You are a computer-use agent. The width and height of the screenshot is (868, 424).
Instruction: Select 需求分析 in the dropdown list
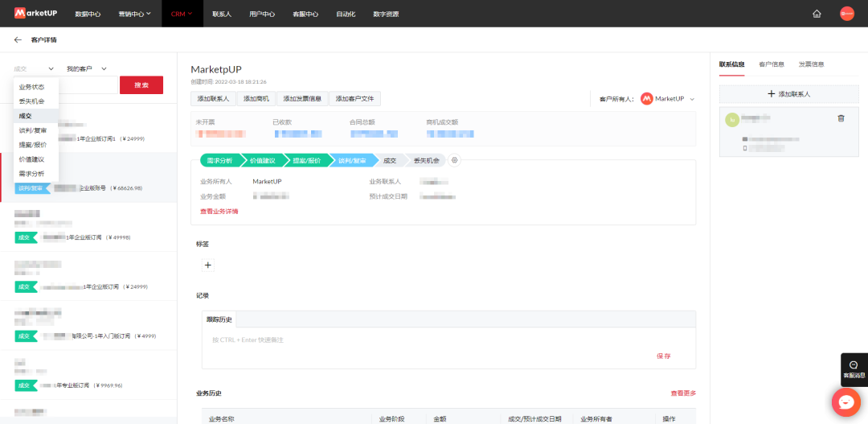(x=36, y=174)
